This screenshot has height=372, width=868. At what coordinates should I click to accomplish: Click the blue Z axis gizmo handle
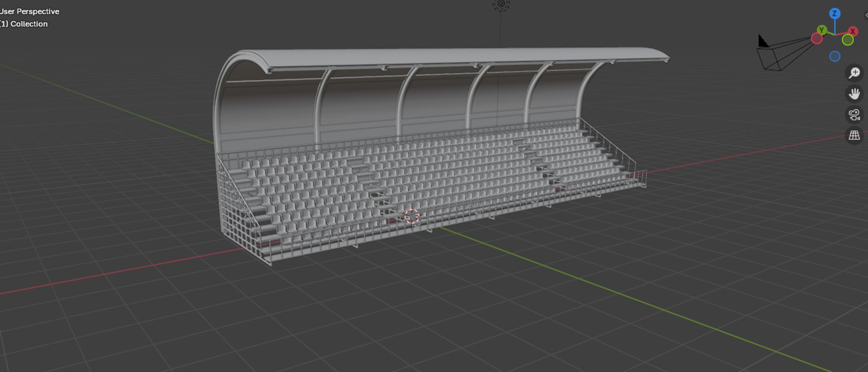coord(835,14)
